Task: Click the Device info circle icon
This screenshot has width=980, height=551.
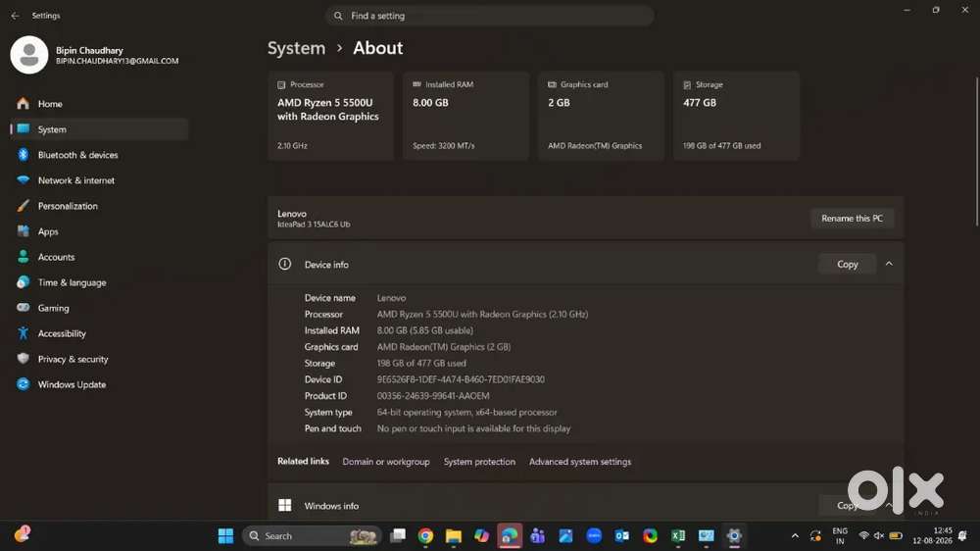Action: click(x=285, y=264)
